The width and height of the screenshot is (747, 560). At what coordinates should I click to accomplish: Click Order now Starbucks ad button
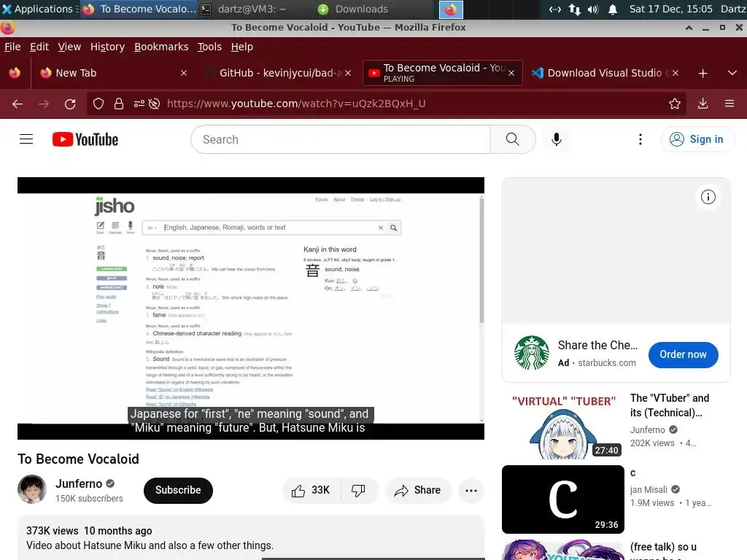point(683,354)
